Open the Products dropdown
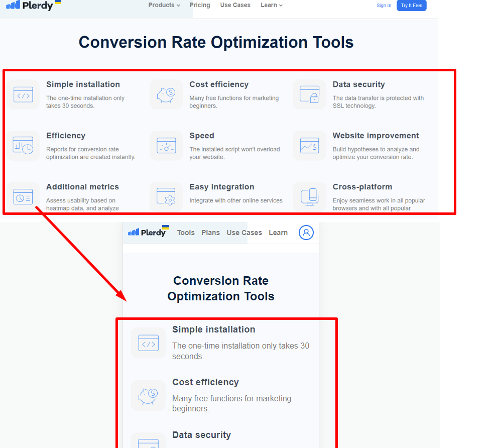 [x=164, y=5]
